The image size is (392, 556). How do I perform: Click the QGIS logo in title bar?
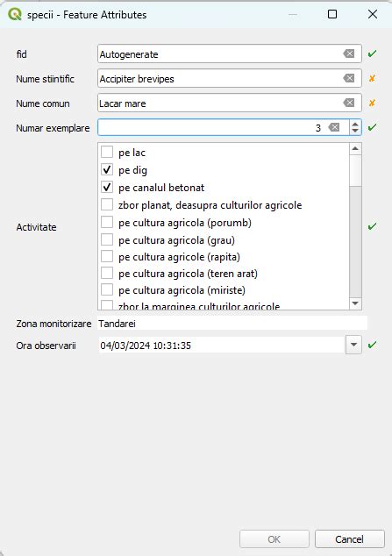click(x=15, y=14)
